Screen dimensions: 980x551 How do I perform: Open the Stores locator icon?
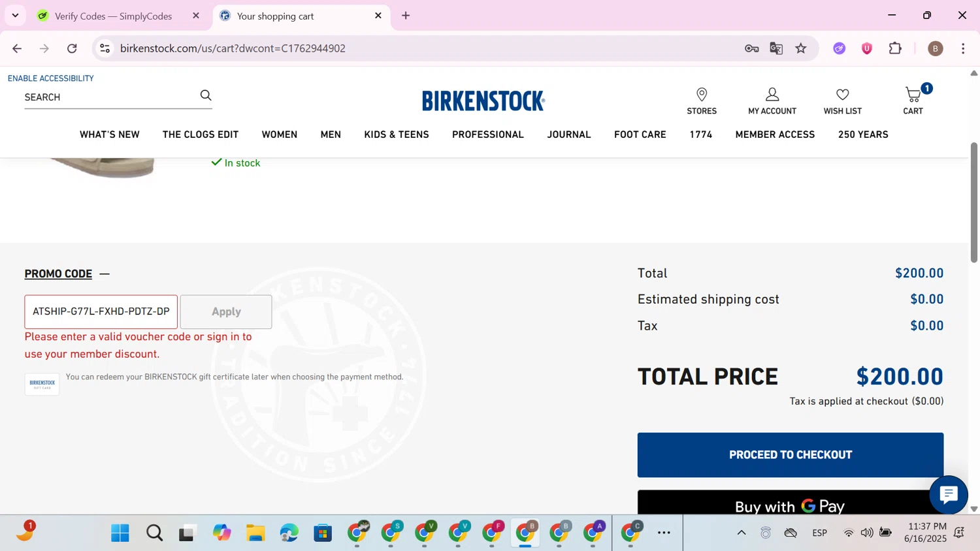coord(702,101)
